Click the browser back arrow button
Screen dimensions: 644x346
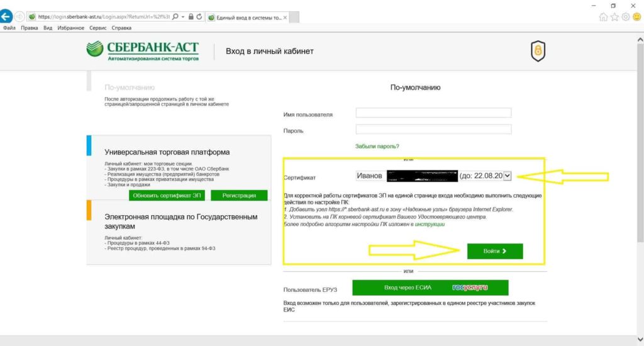pos(6,16)
